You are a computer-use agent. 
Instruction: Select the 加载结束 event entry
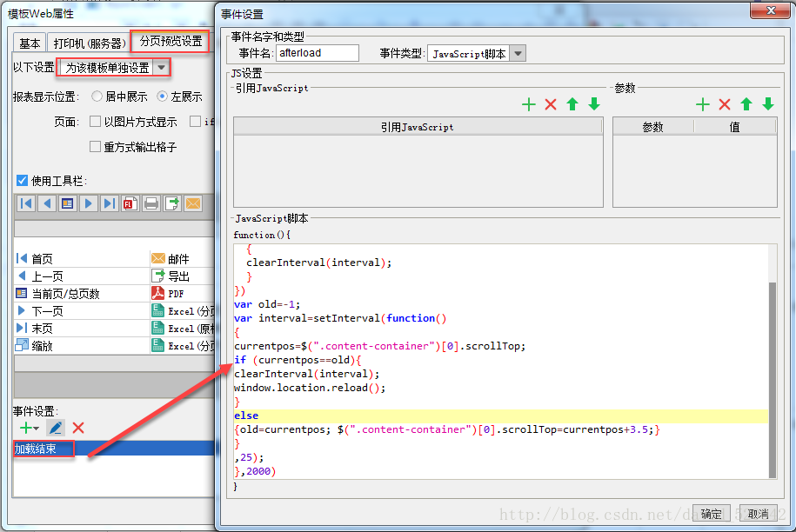(114, 449)
